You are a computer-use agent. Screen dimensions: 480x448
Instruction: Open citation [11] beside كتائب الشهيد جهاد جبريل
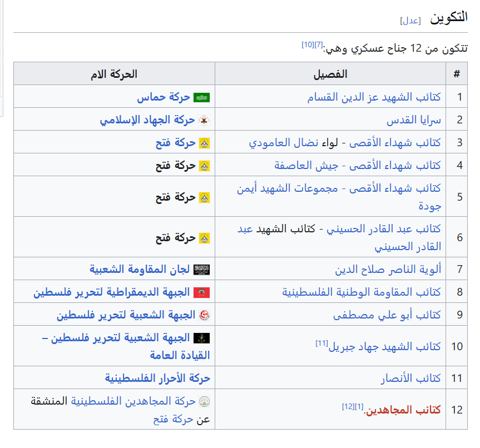[321, 343]
